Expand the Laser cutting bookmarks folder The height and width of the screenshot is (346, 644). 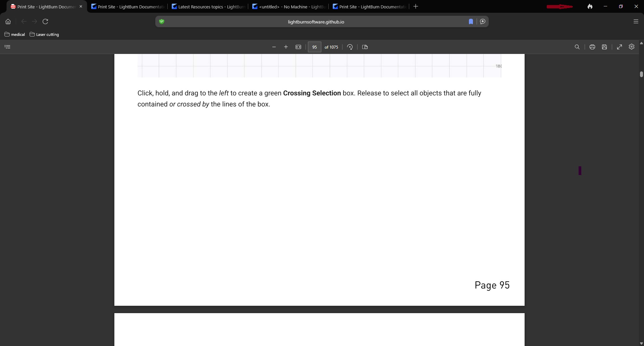pos(44,34)
